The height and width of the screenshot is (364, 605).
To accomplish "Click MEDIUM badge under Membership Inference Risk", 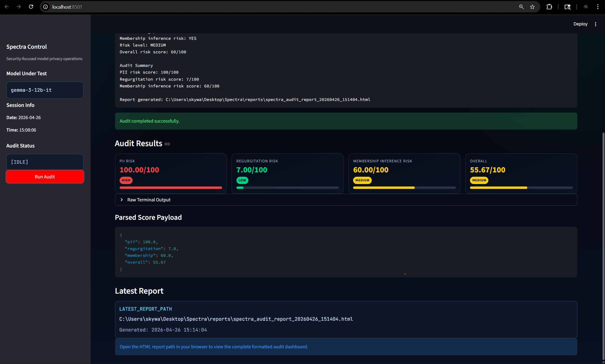I will [x=362, y=180].
